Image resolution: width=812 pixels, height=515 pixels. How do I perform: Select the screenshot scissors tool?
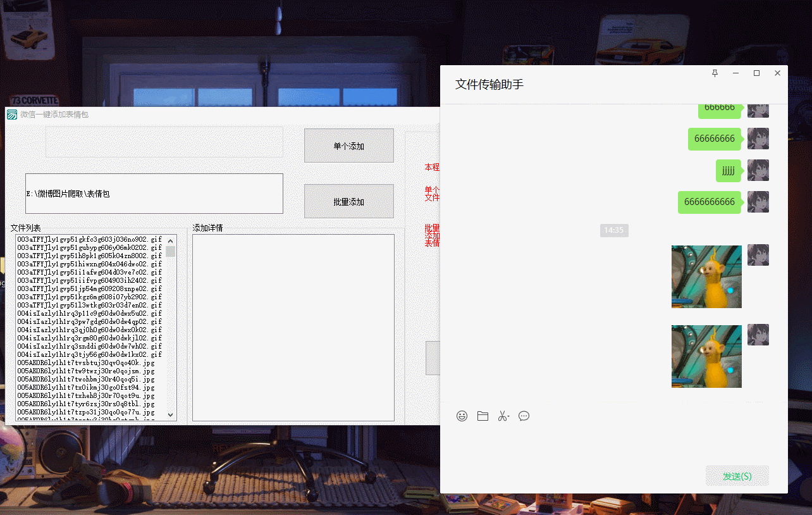[502, 416]
